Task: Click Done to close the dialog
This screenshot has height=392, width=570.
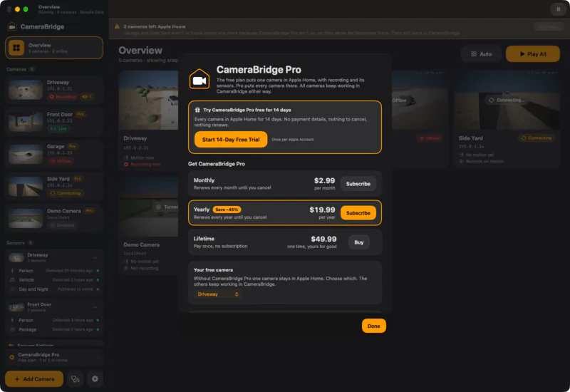Action: [373, 326]
